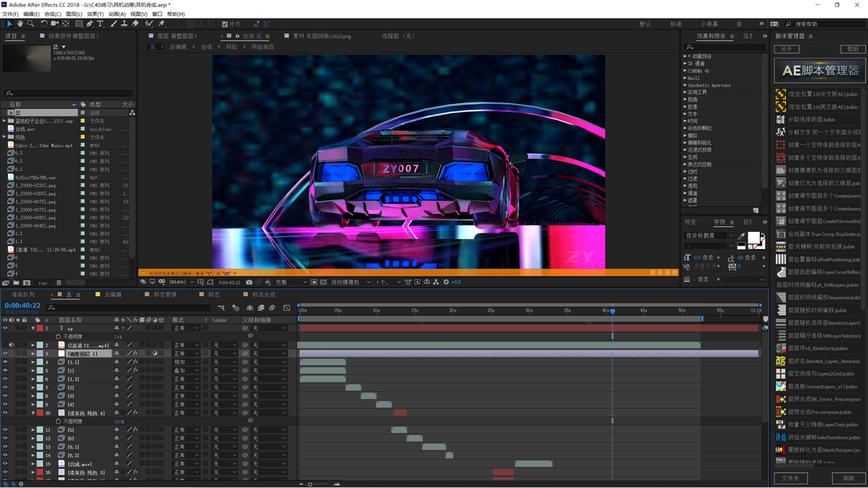
Task: Expand layer 3 调整图层 1 properties
Action: click(x=33, y=354)
